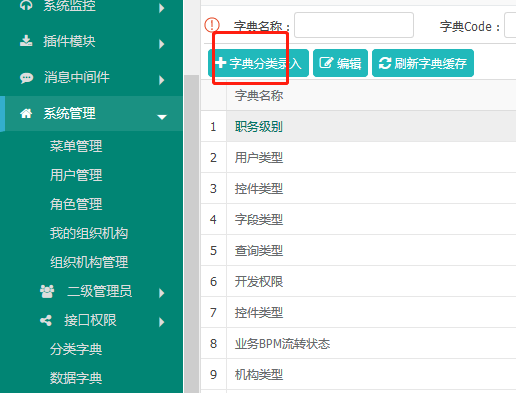Click the red exclamation warning icon
Screen dimensions: 516x393
point(212,25)
